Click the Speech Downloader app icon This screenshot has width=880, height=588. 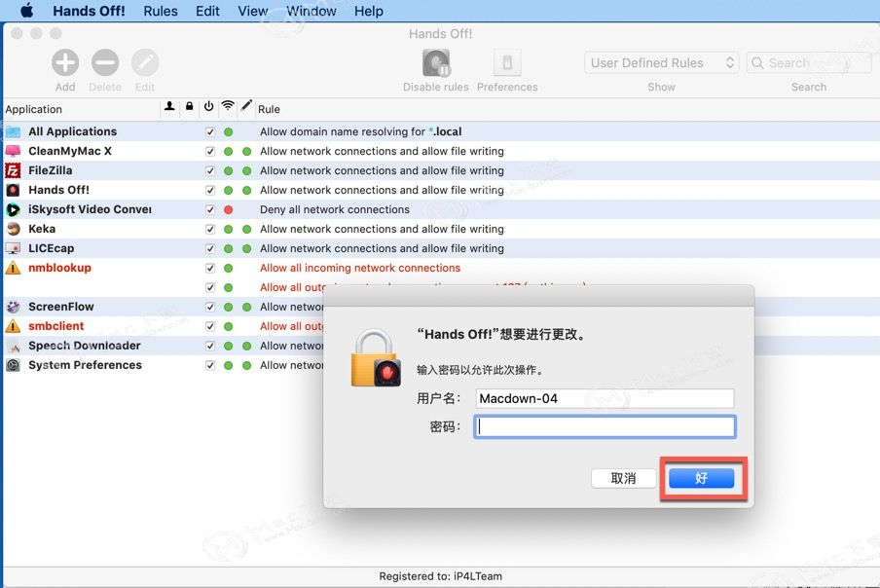coord(13,347)
